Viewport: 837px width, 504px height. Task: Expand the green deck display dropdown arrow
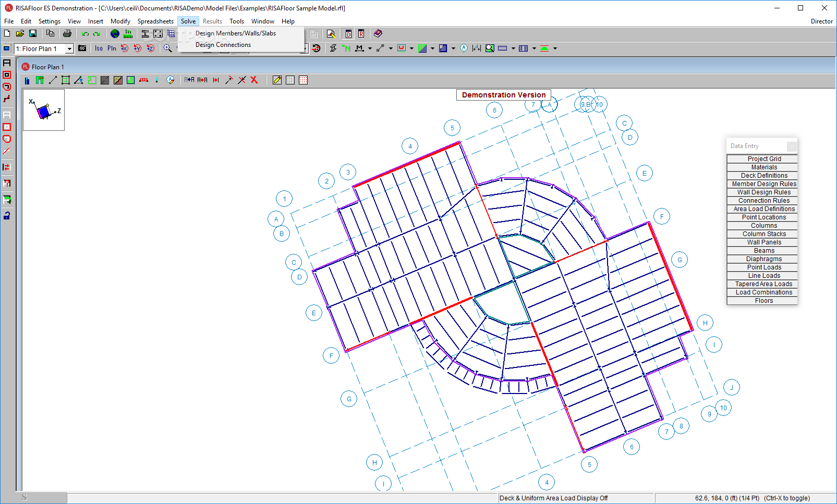coord(432,48)
